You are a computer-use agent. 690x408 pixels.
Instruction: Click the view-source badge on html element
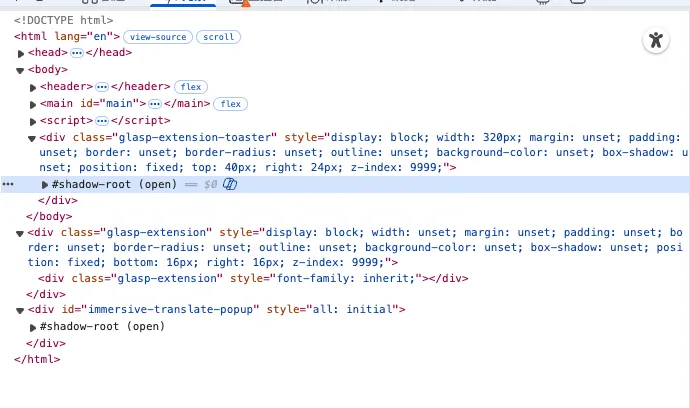click(x=158, y=37)
